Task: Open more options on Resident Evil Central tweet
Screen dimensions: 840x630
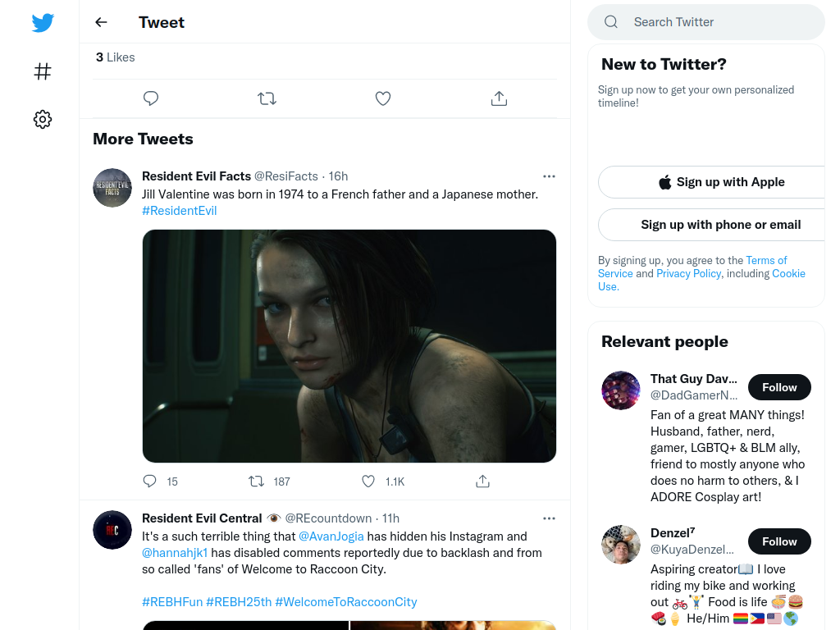Action: [549, 518]
